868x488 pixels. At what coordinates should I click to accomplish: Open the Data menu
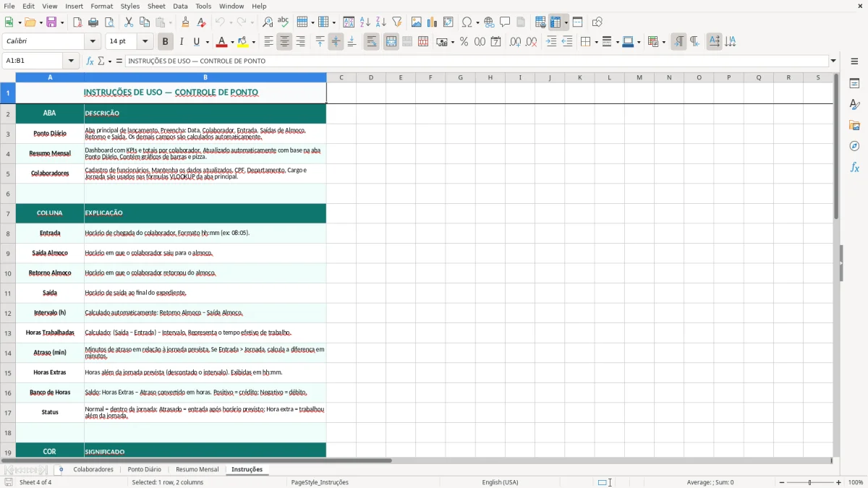pos(180,6)
